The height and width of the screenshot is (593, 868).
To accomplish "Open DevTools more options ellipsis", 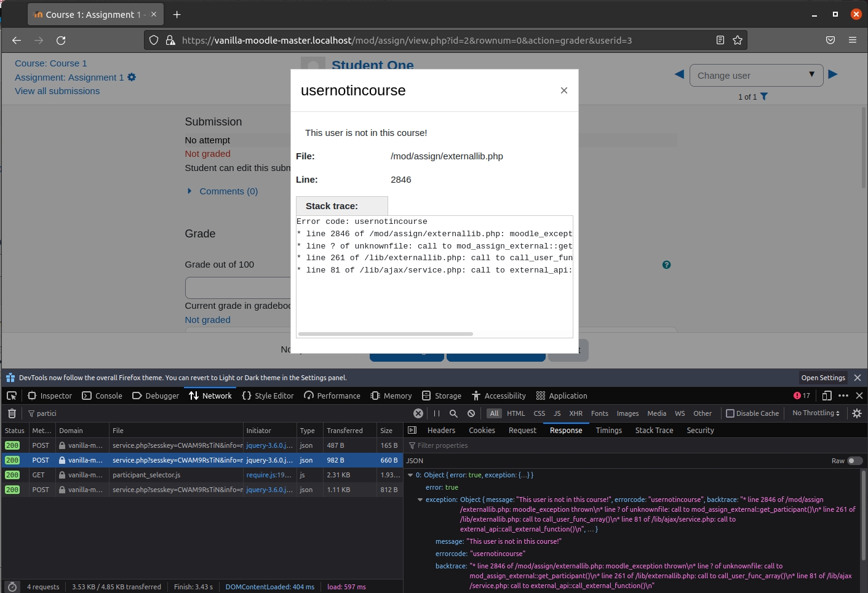I will (843, 396).
